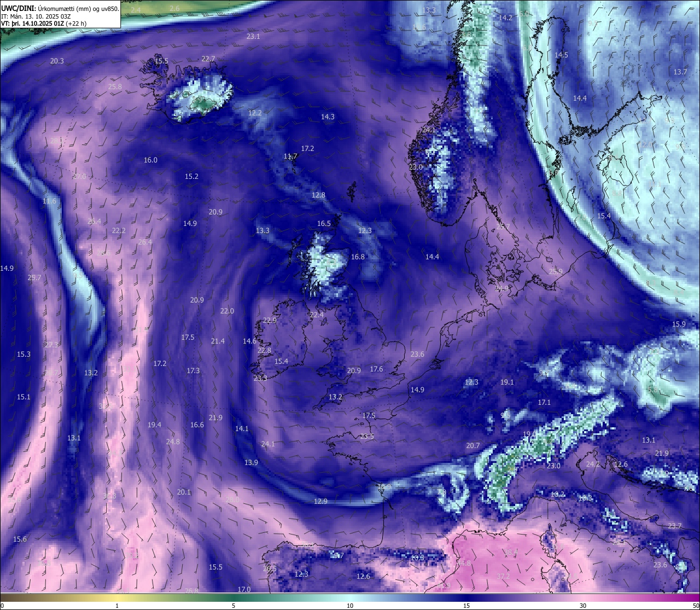Screen dimensions: 700x610
Task: Click the 20.1 value on the map
Action: 184,492
